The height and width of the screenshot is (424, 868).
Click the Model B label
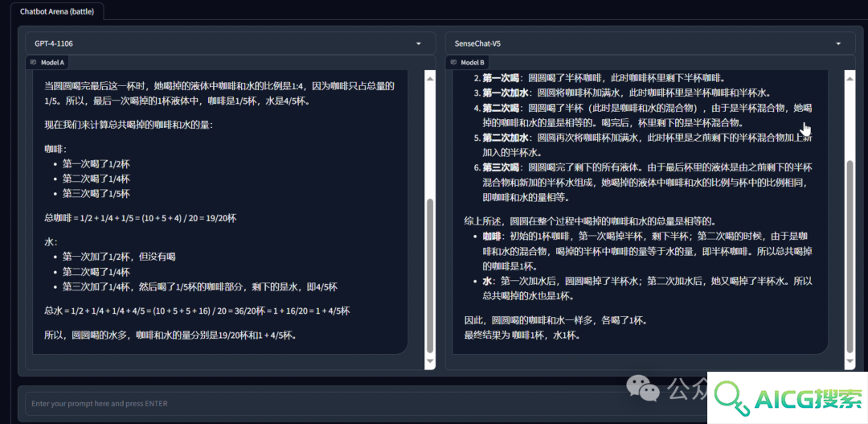pyautogui.click(x=473, y=63)
